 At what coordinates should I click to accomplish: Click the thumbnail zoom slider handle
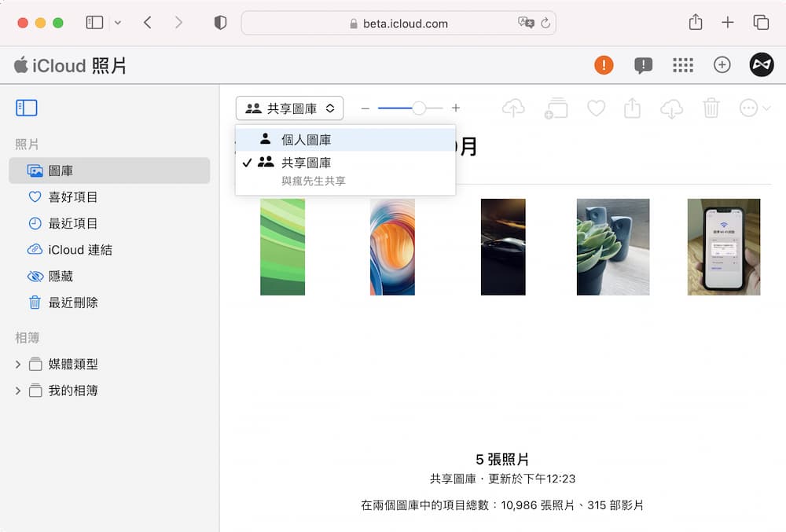click(x=419, y=108)
